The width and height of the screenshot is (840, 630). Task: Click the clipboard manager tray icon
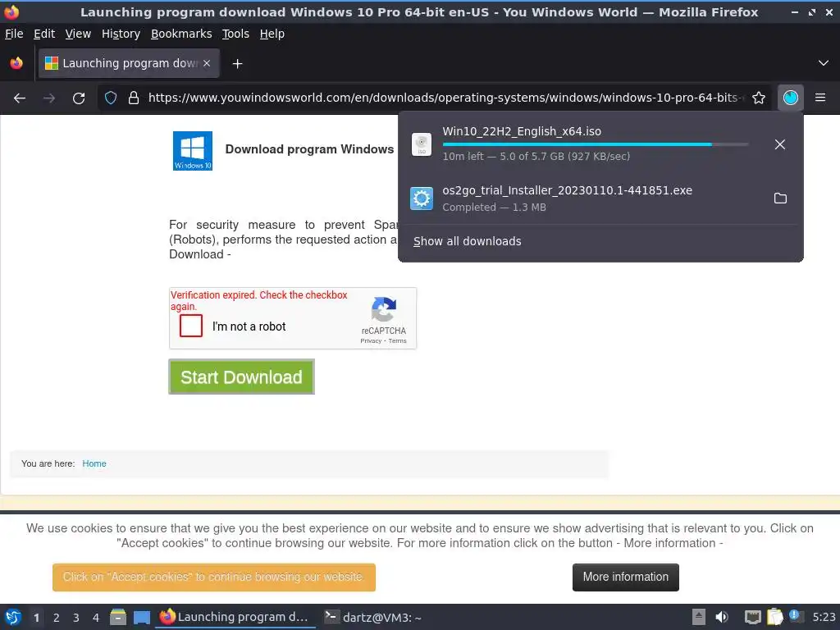tap(774, 617)
